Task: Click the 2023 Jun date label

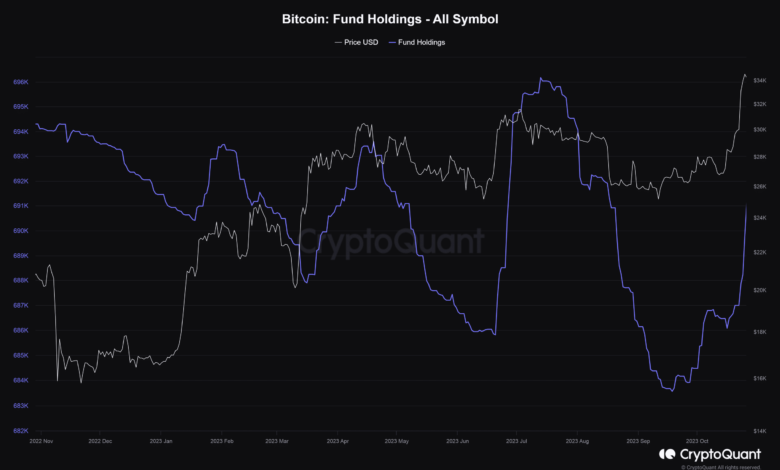Action: [x=456, y=439]
